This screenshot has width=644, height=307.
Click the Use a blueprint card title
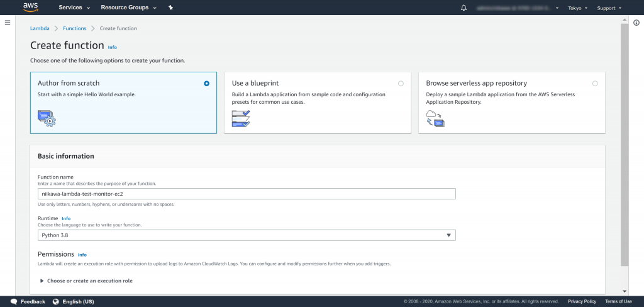pyautogui.click(x=255, y=83)
